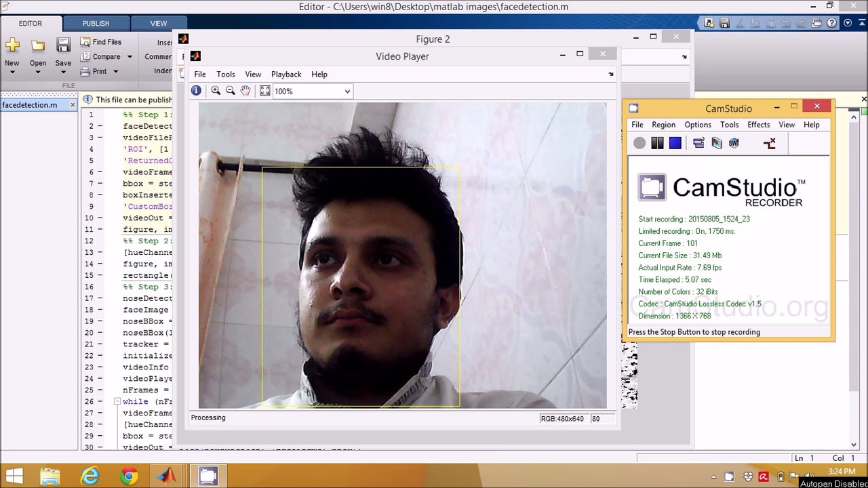The image size is (868, 488).
Task: Expand the Open dropdown arrow
Action: [x=38, y=72]
